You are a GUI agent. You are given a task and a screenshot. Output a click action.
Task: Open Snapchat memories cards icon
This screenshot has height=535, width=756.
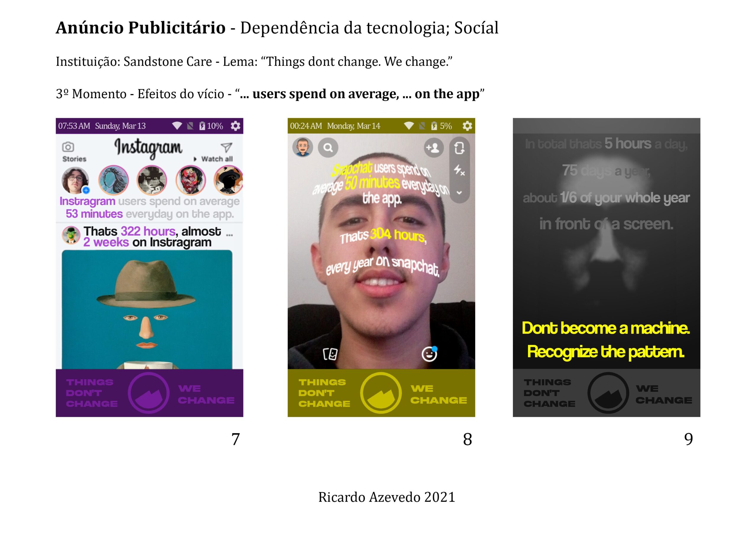(x=330, y=354)
